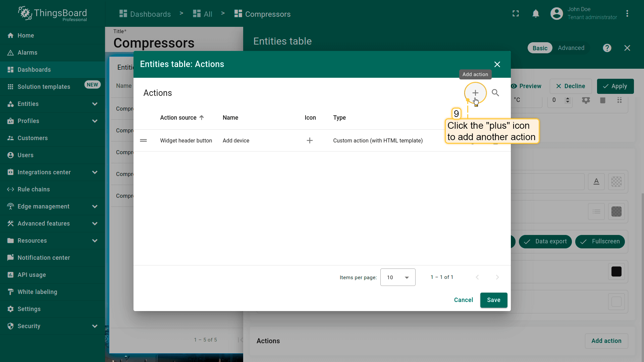Toggle the Data export chip

(x=545, y=241)
